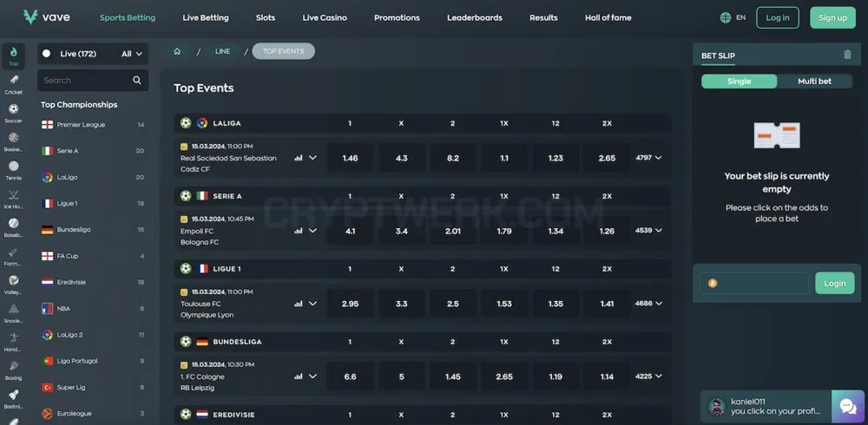
Task: Expand Toulouse FC match chevron
Action: click(312, 304)
